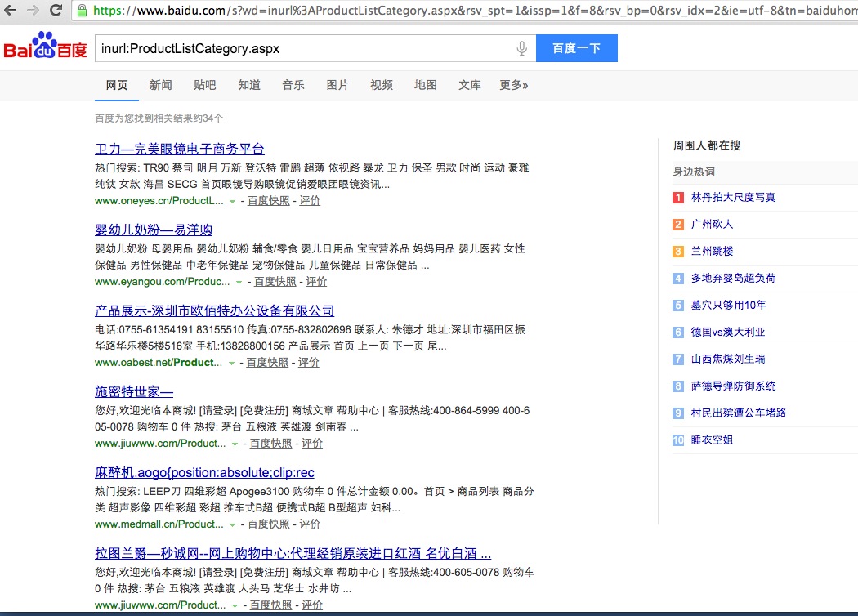Expand dropdown arrow next to www.medmall.cn URL
858x616 pixels.
point(232,525)
